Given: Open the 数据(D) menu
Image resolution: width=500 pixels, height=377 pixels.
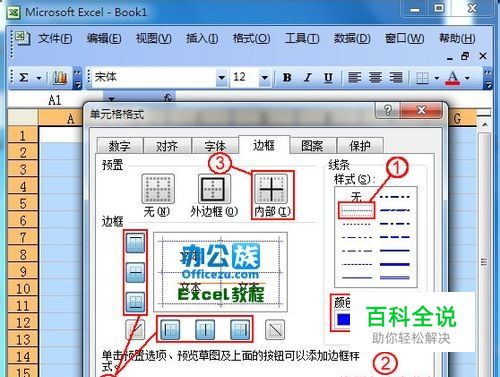Looking at the screenshot, I should pyautogui.click(x=352, y=39).
